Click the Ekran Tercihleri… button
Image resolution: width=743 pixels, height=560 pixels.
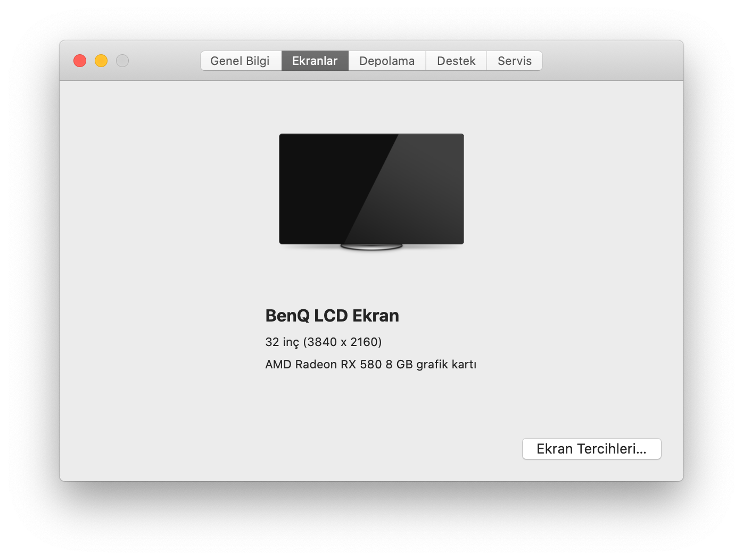coord(592,449)
